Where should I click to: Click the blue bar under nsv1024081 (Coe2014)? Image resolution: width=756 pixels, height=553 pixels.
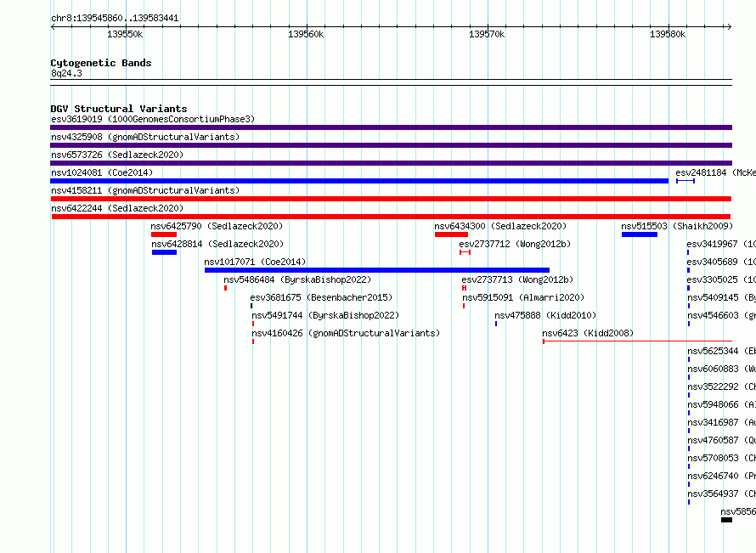(x=359, y=181)
